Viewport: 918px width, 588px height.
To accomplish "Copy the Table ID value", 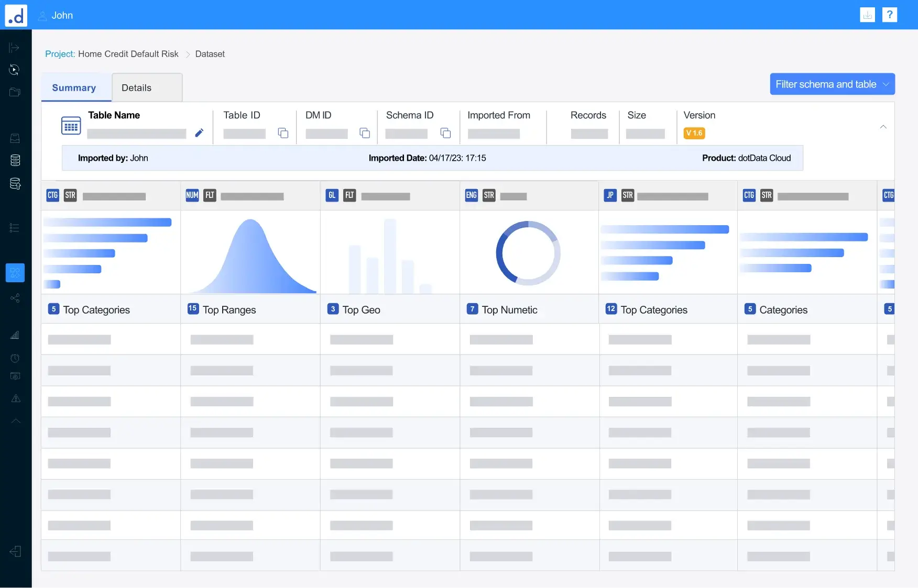I will click(x=283, y=133).
